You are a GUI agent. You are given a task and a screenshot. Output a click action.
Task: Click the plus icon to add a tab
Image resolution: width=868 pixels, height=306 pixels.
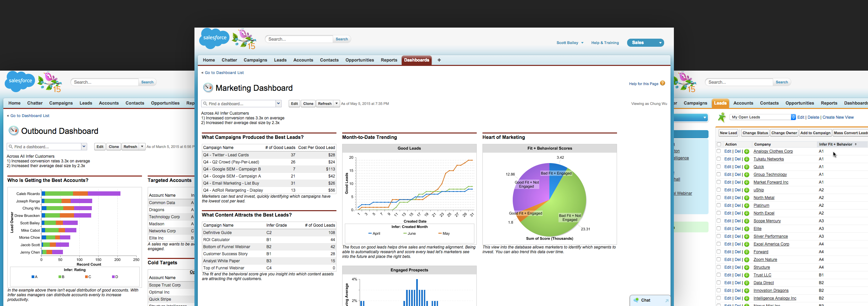[439, 60]
